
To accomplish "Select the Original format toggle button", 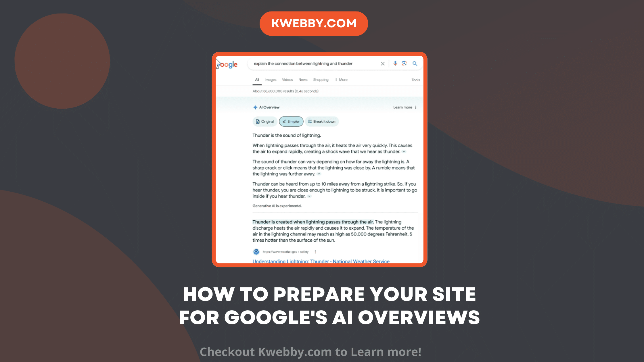I will pyautogui.click(x=264, y=122).
